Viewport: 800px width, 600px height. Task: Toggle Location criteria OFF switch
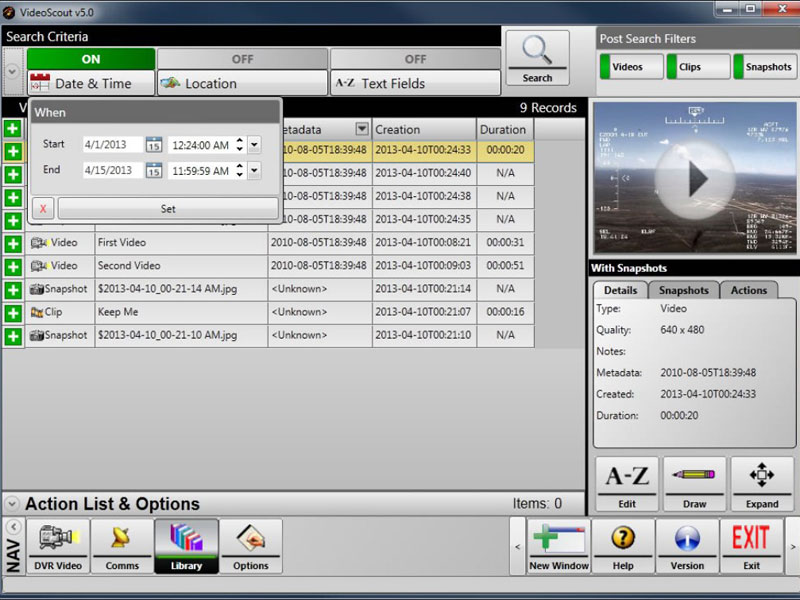(x=242, y=59)
